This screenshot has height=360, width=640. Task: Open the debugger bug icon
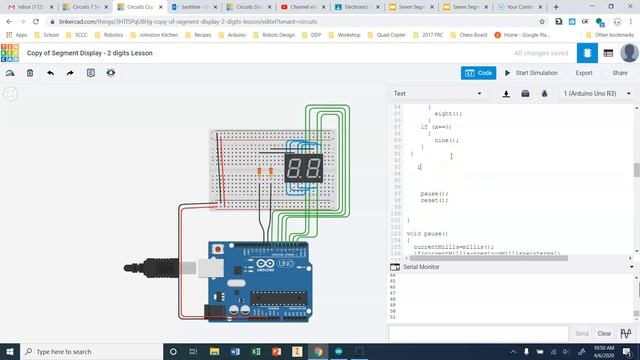544,94
